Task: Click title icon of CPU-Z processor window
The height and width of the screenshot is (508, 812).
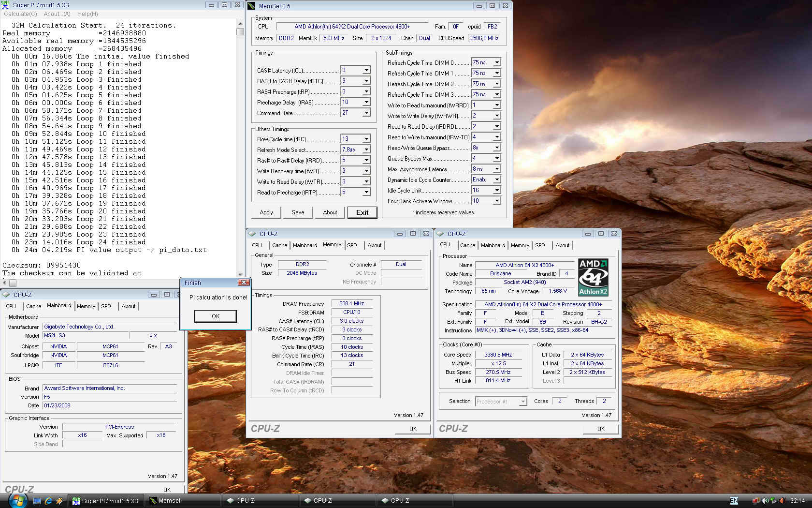Action: [x=440, y=234]
